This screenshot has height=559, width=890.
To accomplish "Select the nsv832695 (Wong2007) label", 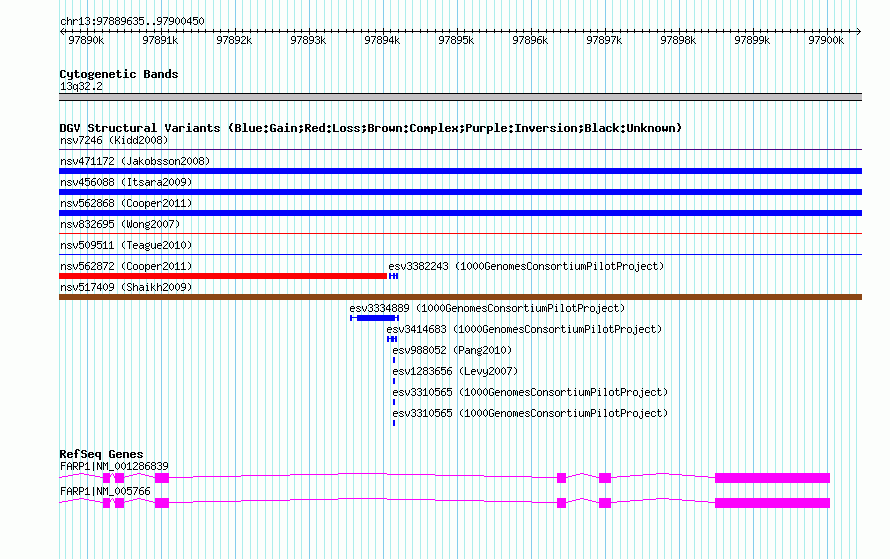I will point(120,224).
